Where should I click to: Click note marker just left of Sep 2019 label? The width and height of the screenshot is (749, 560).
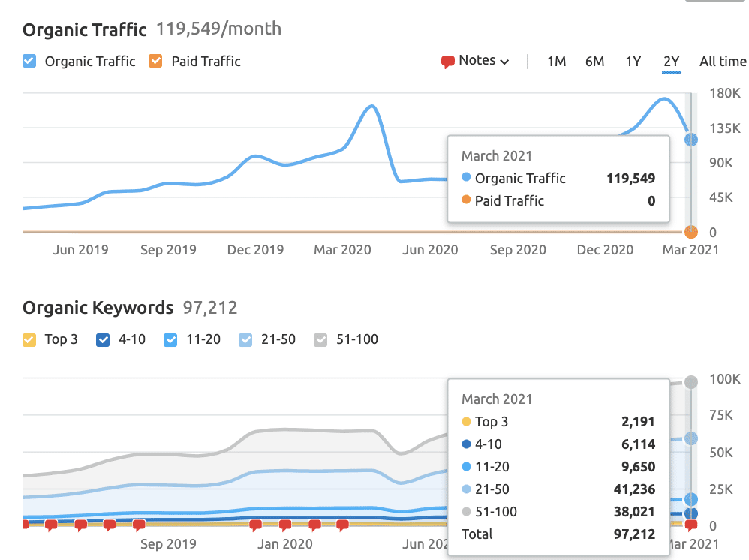point(139,525)
